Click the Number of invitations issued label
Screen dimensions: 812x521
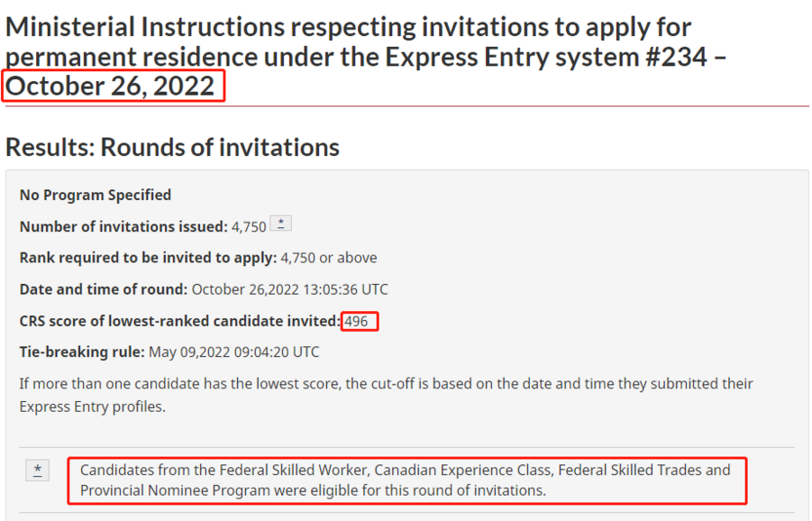(123, 227)
